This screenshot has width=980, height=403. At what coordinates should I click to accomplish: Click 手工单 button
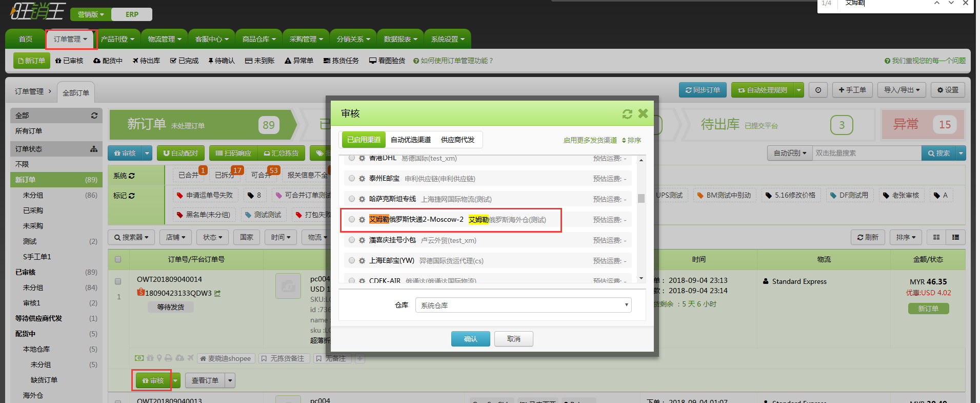(x=852, y=90)
